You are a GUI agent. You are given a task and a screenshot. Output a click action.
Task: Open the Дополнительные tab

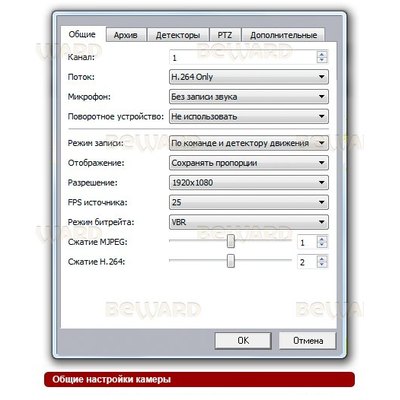(283, 35)
